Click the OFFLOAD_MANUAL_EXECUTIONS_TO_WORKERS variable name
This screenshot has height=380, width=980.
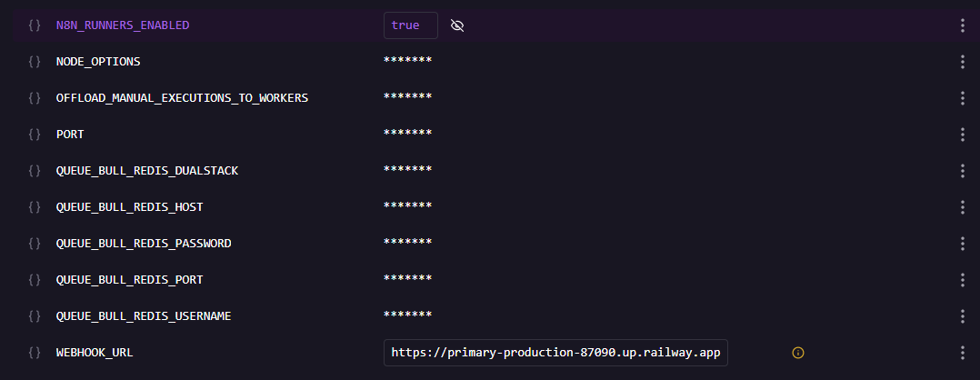(x=182, y=98)
